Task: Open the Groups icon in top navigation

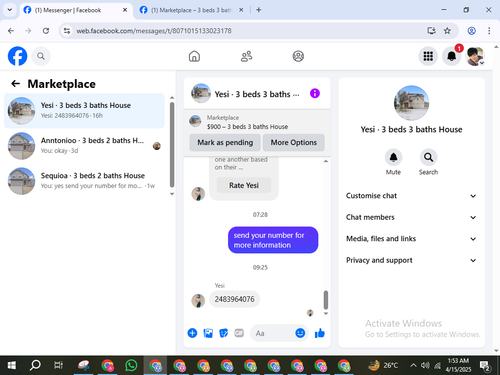Action: point(298,56)
